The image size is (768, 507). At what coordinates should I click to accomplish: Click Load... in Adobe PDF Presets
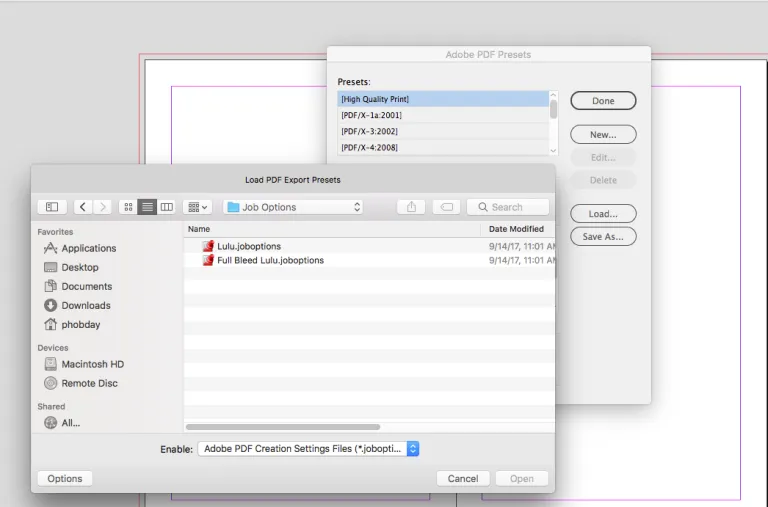click(x=603, y=214)
